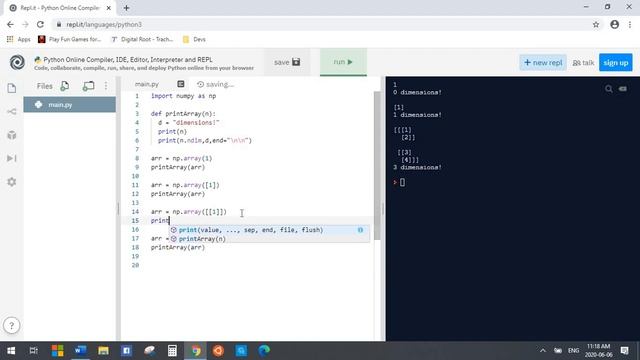Click the saving status indicator

click(216, 84)
